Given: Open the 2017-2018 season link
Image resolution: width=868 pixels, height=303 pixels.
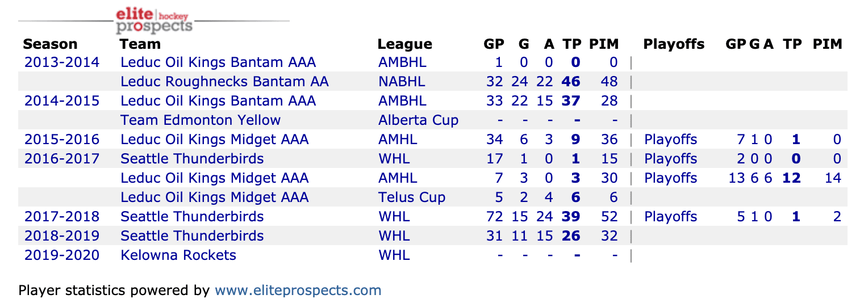Looking at the screenshot, I should pyautogui.click(x=61, y=217).
